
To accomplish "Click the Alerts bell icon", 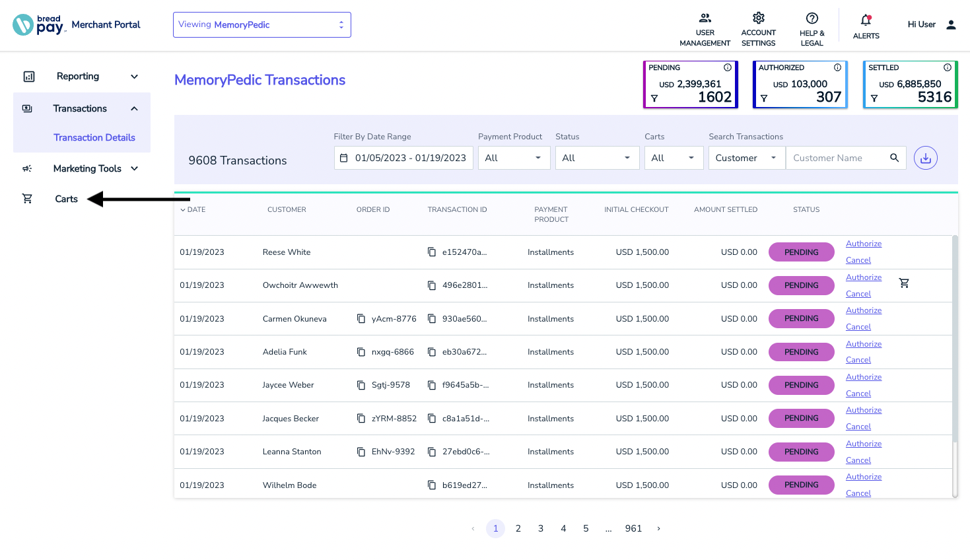I will tap(866, 20).
